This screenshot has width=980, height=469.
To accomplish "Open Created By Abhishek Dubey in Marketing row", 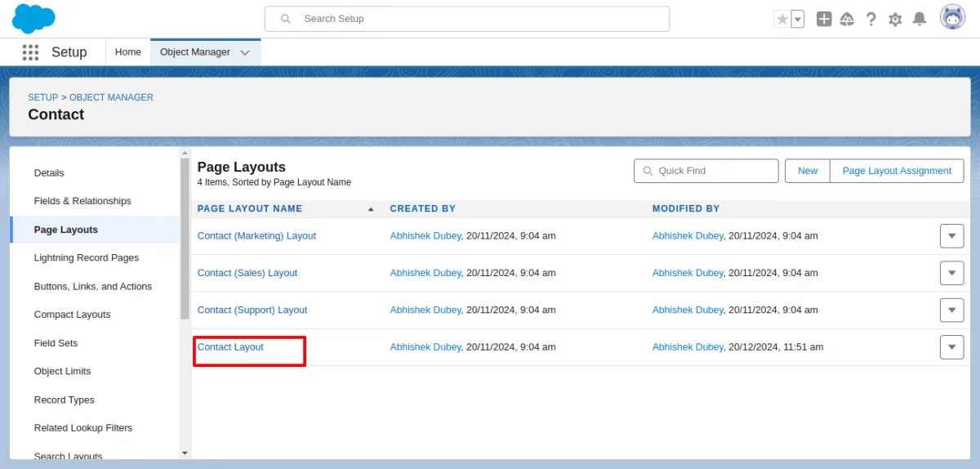I will pos(425,236).
